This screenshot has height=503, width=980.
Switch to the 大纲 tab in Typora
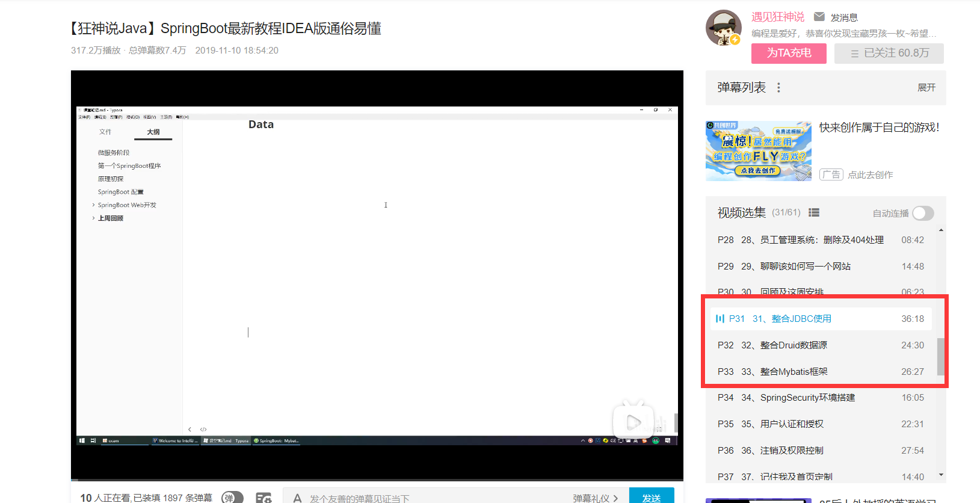pyautogui.click(x=153, y=132)
